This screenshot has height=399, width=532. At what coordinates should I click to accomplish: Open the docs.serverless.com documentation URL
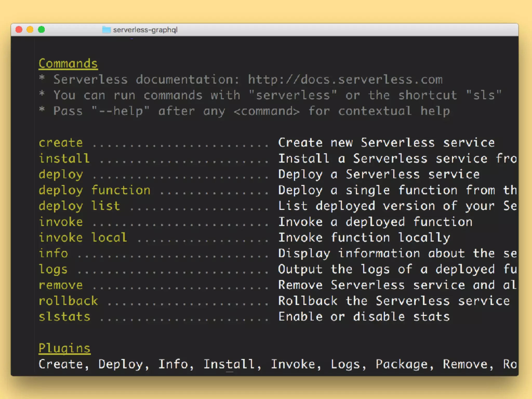pos(345,79)
